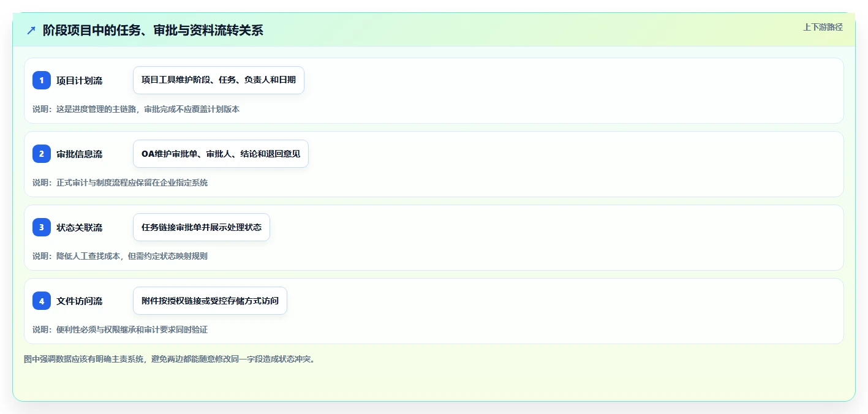Click the arrow icon beside the title
Image resolution: width=868 pixels, height=414 pixels.
pyautogui.click(x=31, y=30)
